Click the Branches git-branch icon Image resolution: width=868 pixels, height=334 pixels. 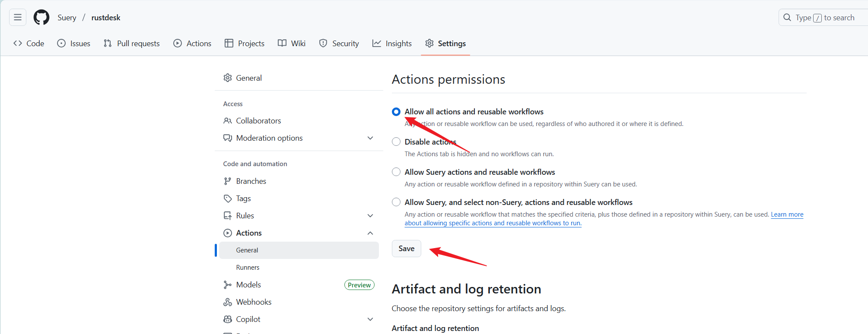(x=228, y=181)
